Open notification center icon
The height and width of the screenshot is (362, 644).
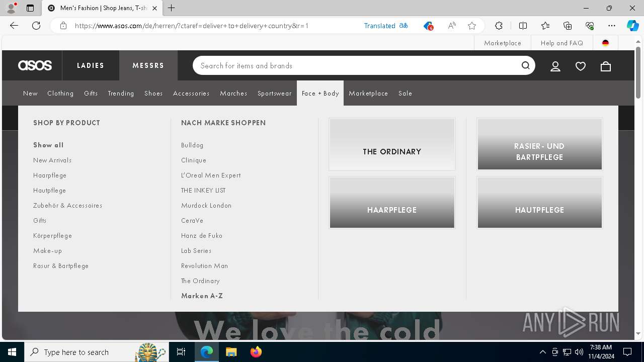click(x=627, y=352)
